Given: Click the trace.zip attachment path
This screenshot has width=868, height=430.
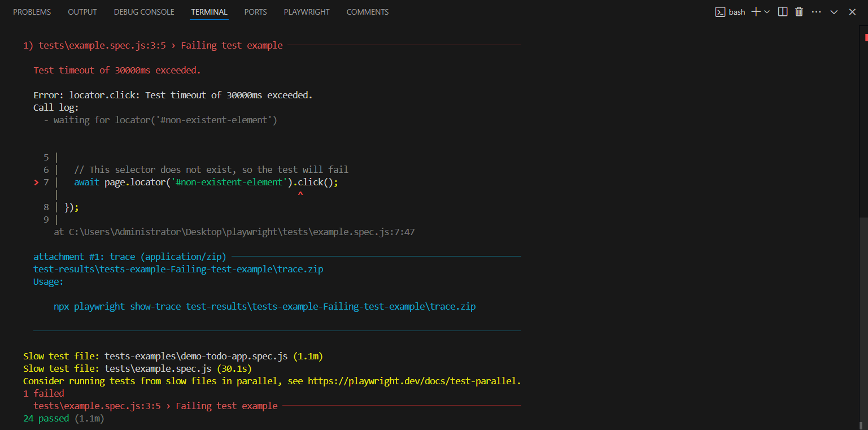Looking at the screenshot, I should coord(178,269).
